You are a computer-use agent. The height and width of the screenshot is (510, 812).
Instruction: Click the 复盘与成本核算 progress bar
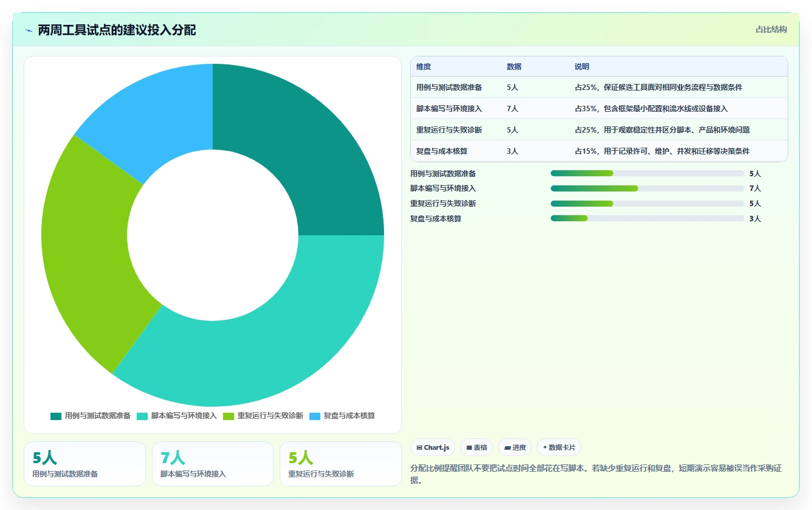tap(647, 218)
